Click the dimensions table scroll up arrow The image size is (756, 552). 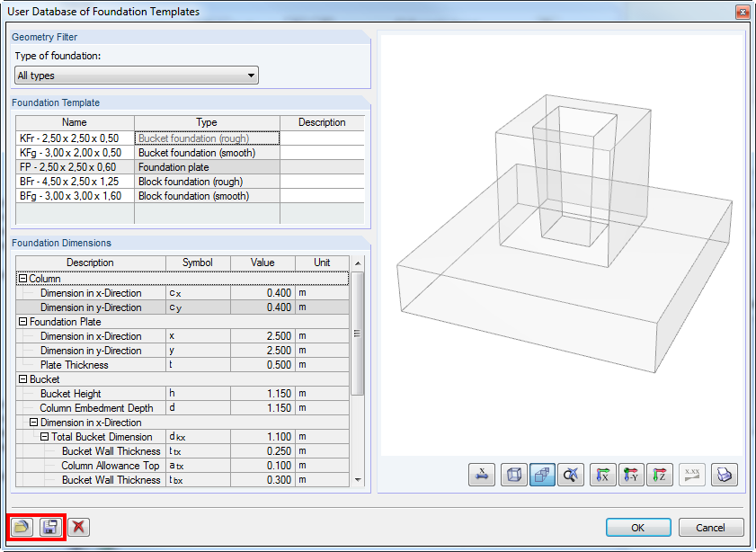(358, 263)
